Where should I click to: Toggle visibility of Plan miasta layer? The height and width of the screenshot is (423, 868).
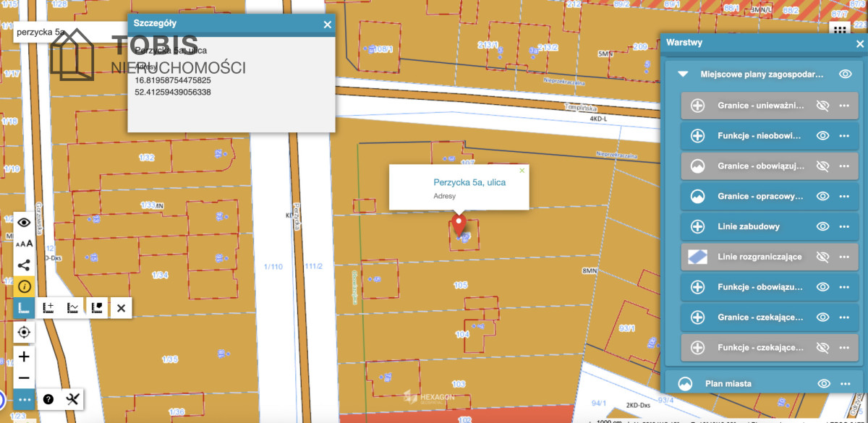pos(823,383)
